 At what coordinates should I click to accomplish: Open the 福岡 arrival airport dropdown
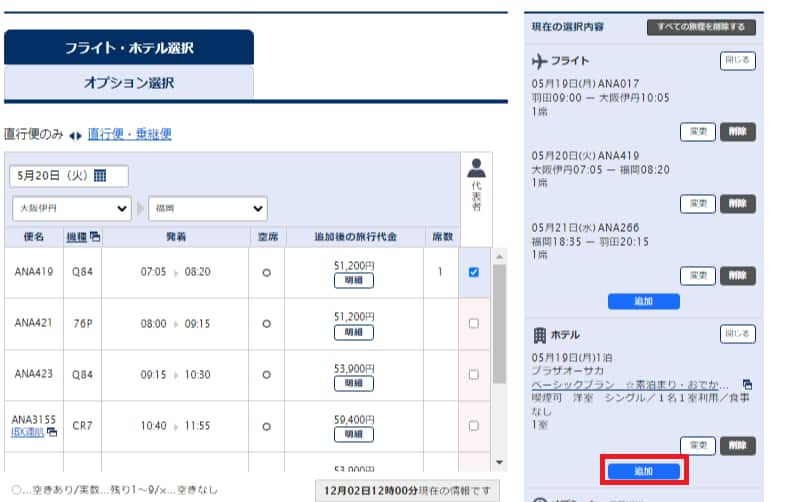(208, 209)
